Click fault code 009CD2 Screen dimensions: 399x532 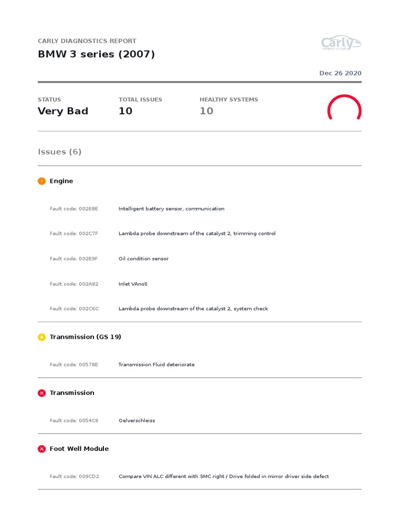(x=74, y=476)
